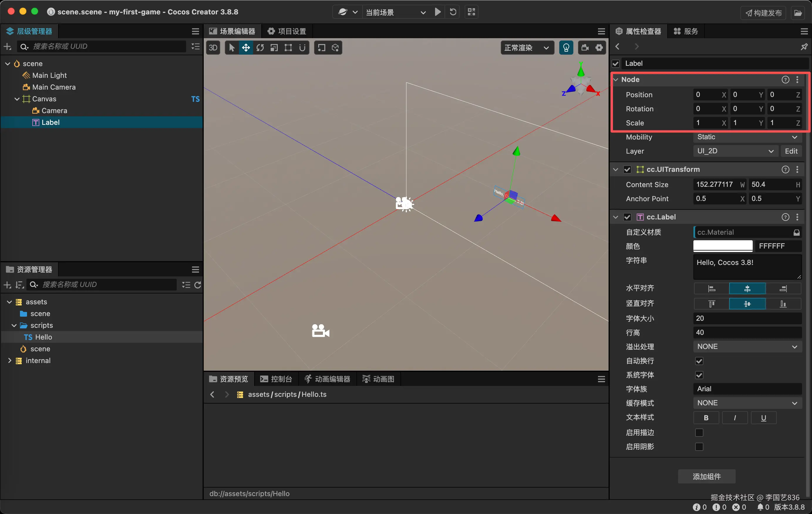812x514 pixels.
Task: Enable the outline checkbox (启用描边)
Action: coord(699,432)
